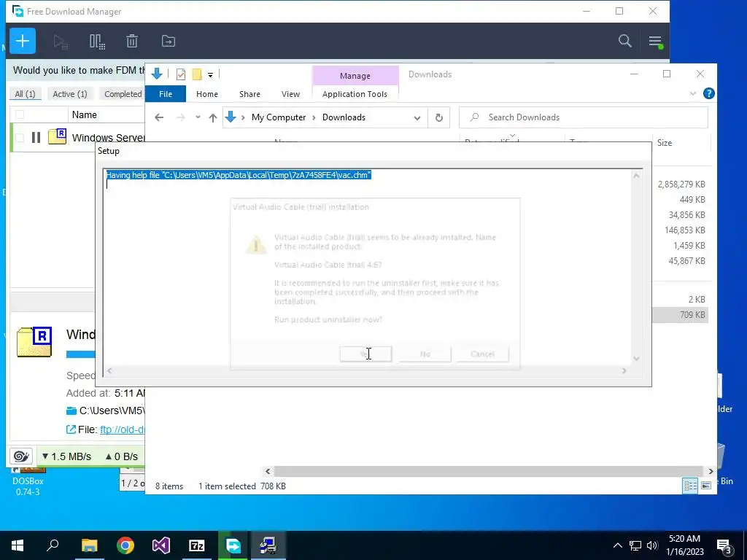Click the Explorer horizontal scrollbar

pos(489,472)
